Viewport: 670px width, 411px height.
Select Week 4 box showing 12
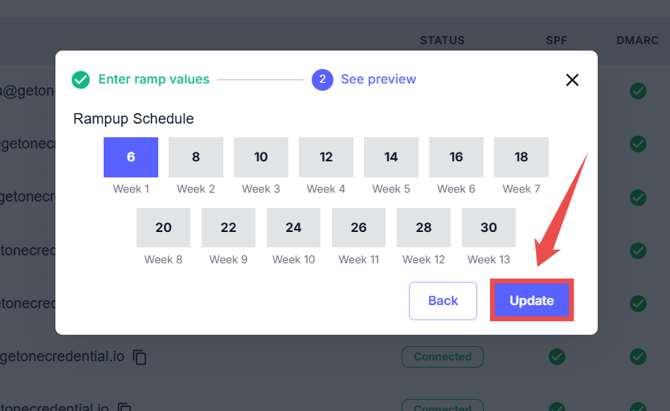pos(326,157)
